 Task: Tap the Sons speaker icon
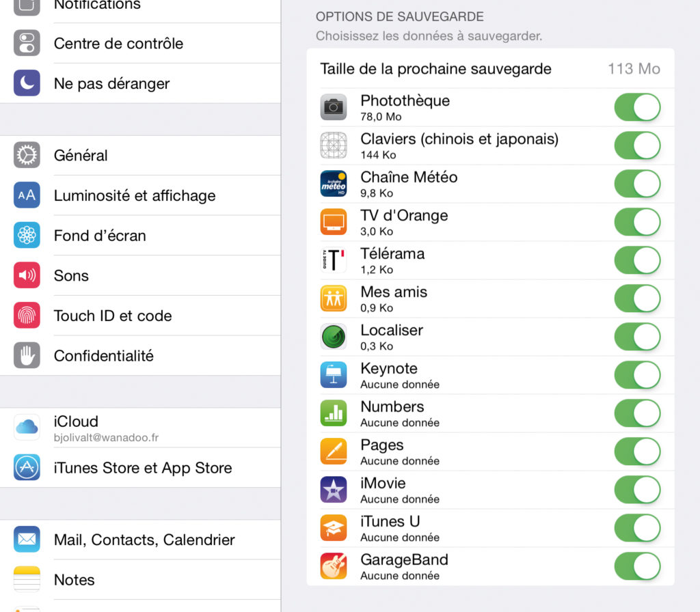pos(27,275)
